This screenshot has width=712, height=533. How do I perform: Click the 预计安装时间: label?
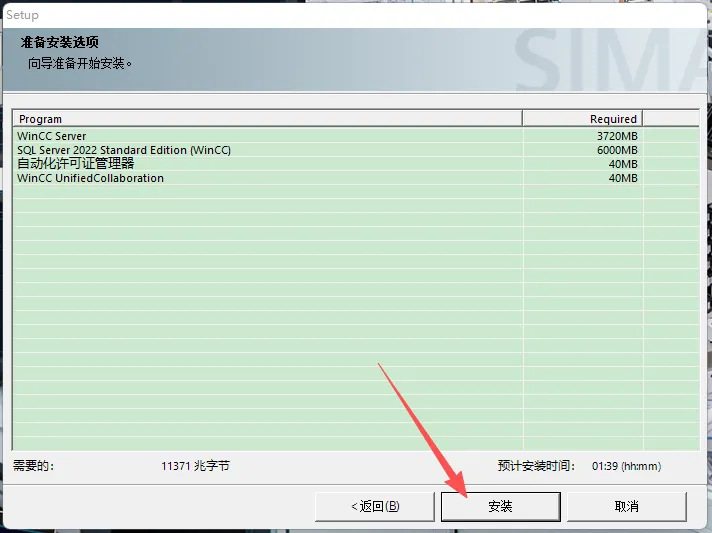pyautogui.click(x=536, y=466)
